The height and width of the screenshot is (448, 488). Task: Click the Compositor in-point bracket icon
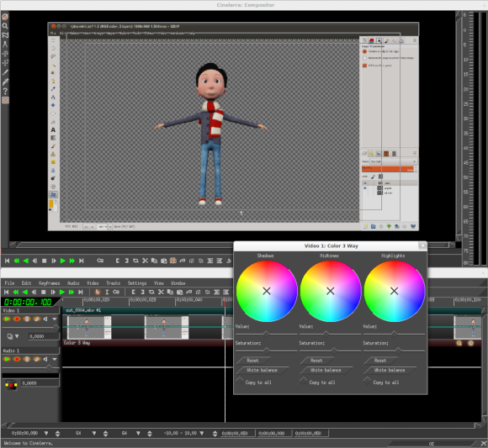click(117, 261)
